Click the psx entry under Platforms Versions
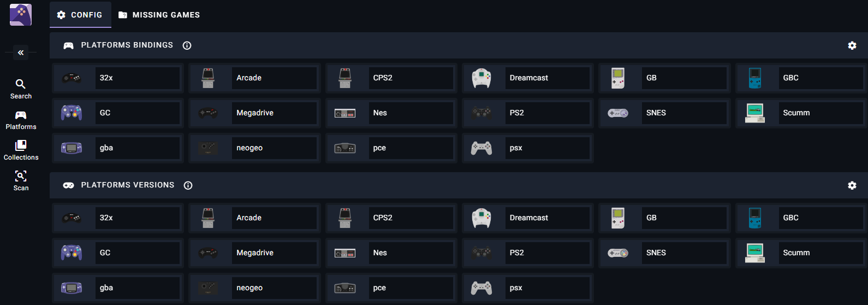 [x=527, y=288]
